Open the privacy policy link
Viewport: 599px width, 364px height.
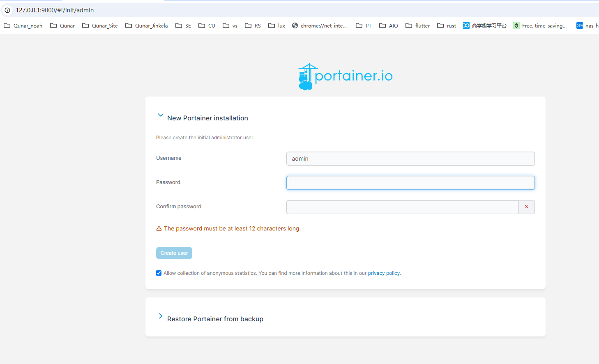coord(384,273)
